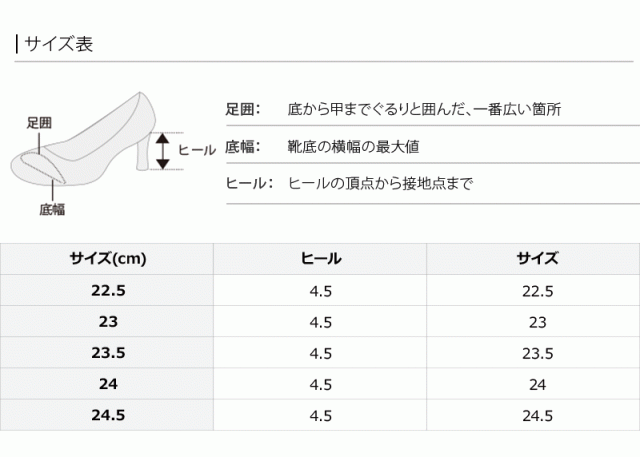Screen dimensions: 640x457
Task: Pick the 24 row header in the first column
Action: (108, 382)
